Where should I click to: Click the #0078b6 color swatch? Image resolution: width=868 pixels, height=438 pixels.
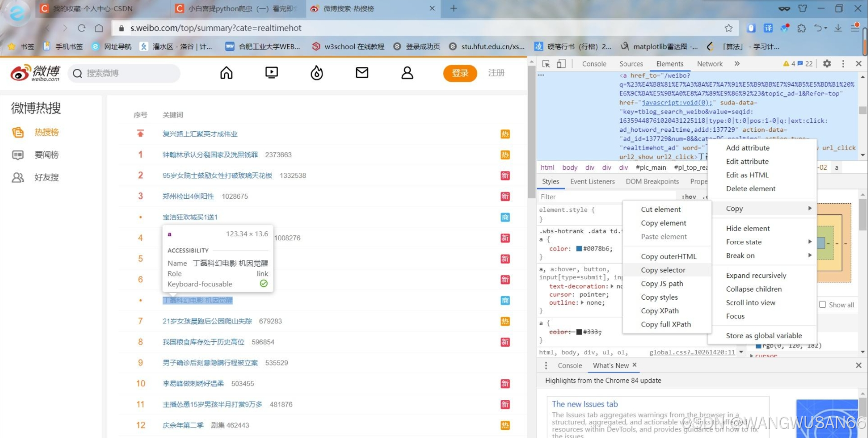pos(579,249)
